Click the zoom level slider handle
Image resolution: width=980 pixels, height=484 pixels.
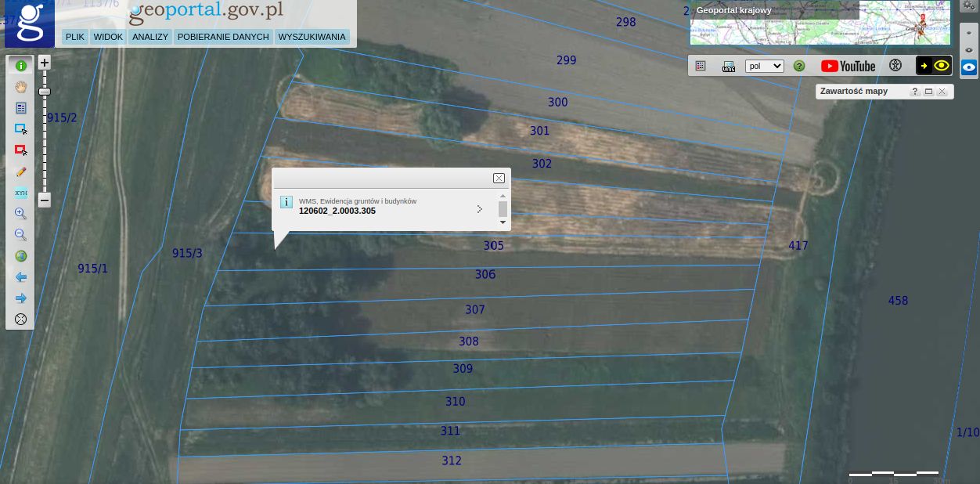click(45, 92)
